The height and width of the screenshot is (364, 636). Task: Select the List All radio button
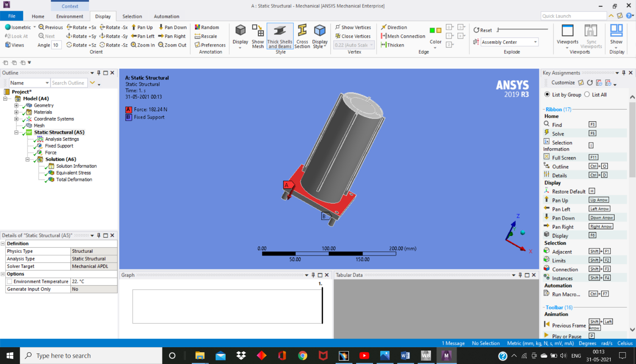click(x=587, y=94)
